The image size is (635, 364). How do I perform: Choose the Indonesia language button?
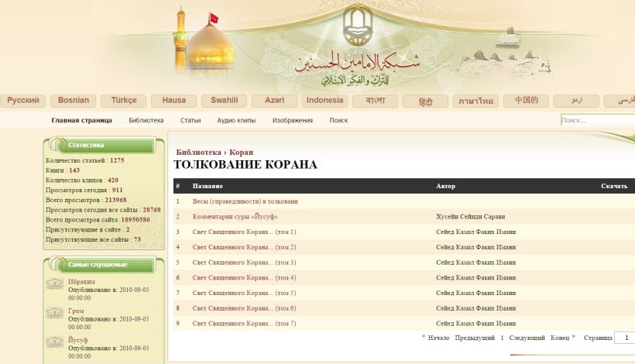click(x=324, y=101)
